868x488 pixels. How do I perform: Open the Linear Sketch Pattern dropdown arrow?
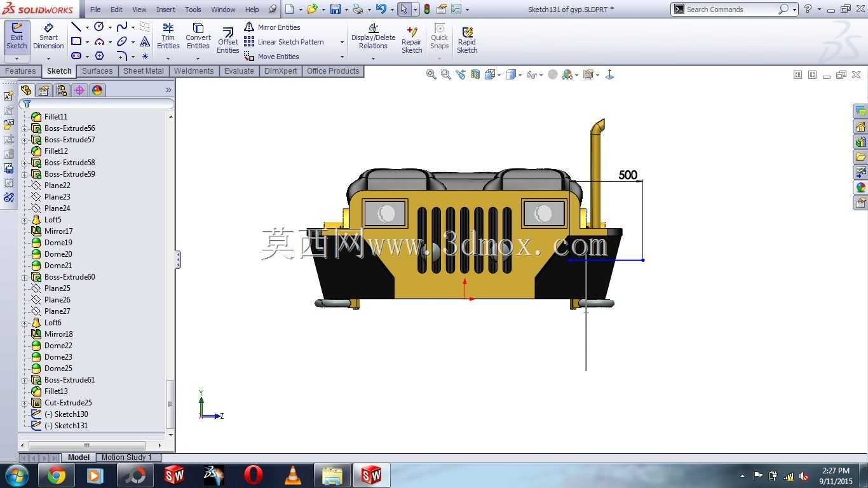coord(342,42)
